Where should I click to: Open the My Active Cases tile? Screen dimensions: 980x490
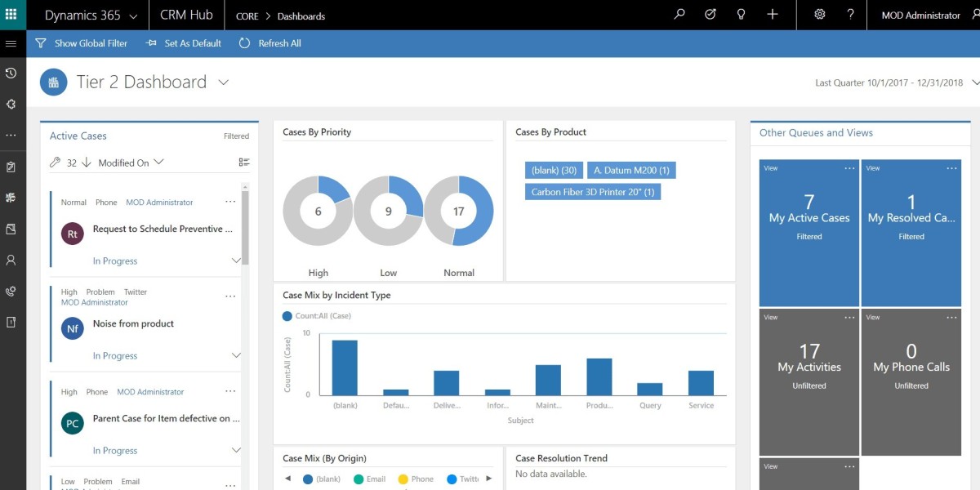[809, 233]
